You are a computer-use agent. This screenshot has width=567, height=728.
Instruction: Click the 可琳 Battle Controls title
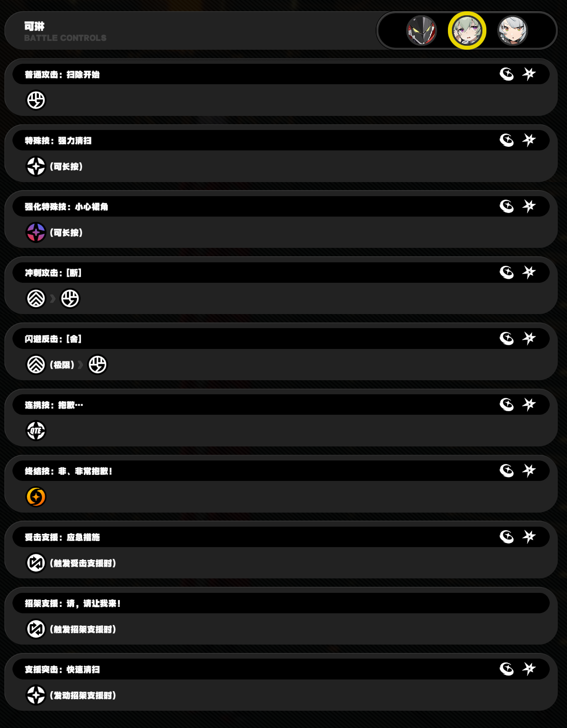[65, 32]
